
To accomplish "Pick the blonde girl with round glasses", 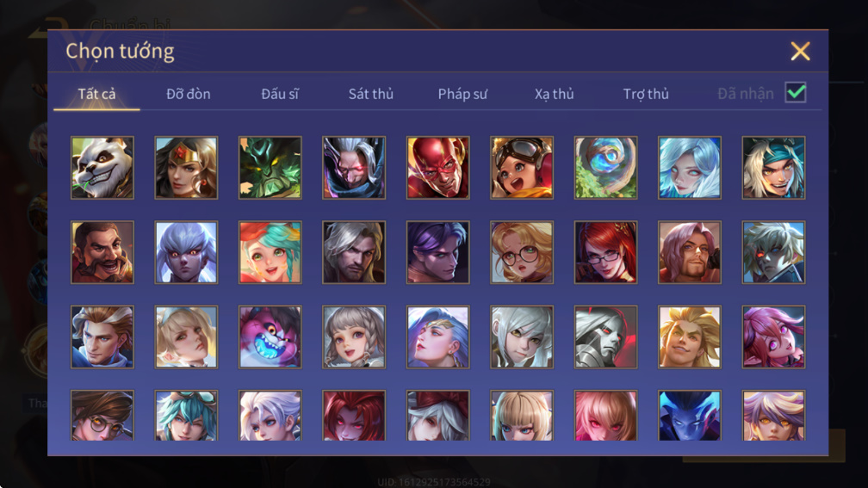I will [x=522, y=252].
